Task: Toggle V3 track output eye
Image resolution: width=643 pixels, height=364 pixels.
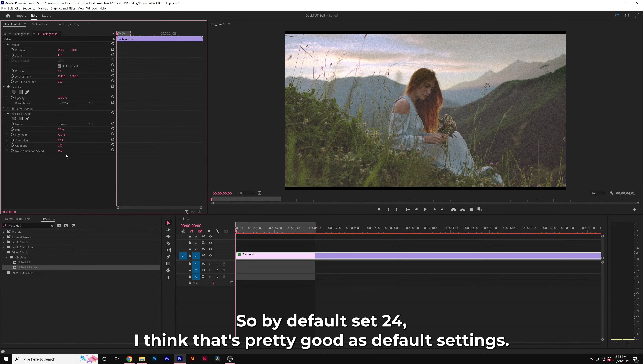Action: point(210,243)
